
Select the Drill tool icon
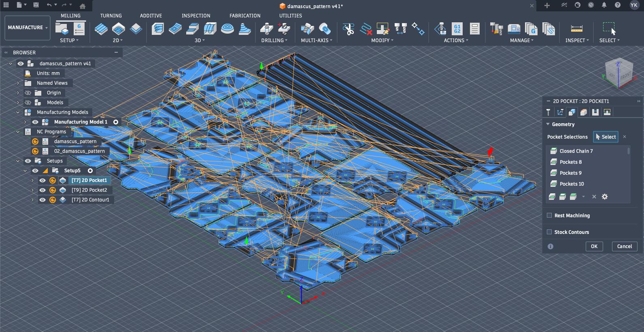pyautogui.click(x=266, y=29)
